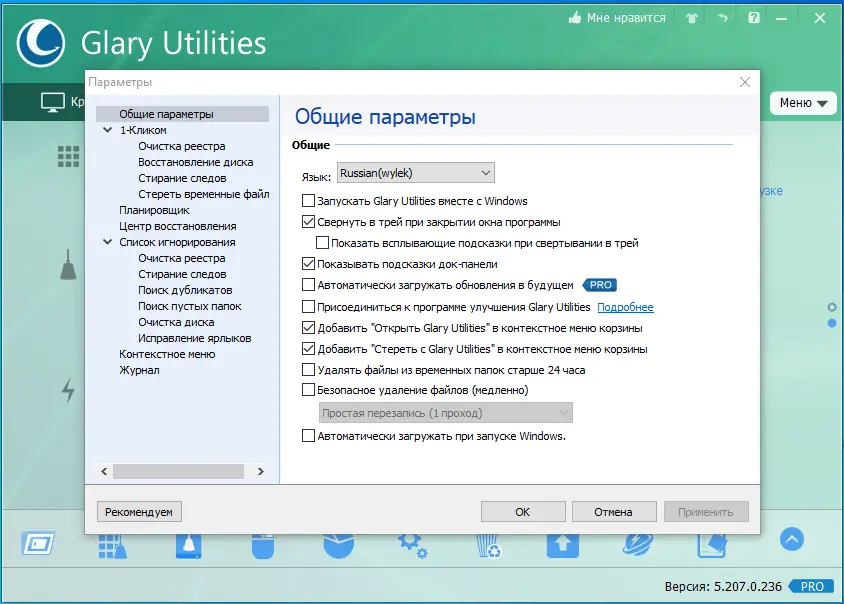
Task: Open the planet browser assistant dock icon
Action: pyautogui.click(x=638, y=545)
